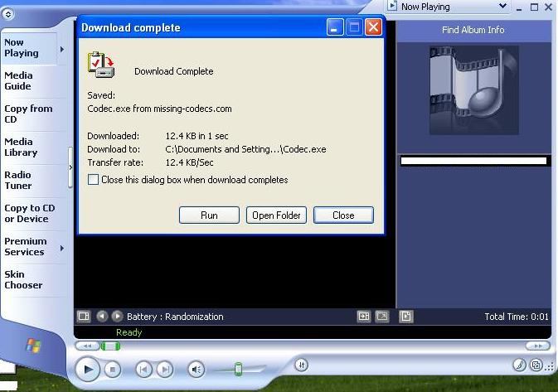The width and height of the screenshot is (558, 392).
Task: Click the seek bar position marker
Action: [x=110, y=346]
